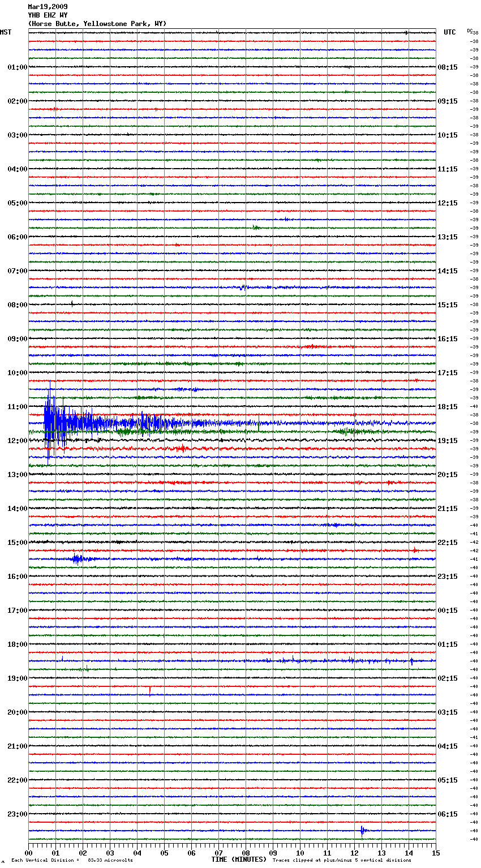Click the 22:15 UTC time label

click(448, 543)
